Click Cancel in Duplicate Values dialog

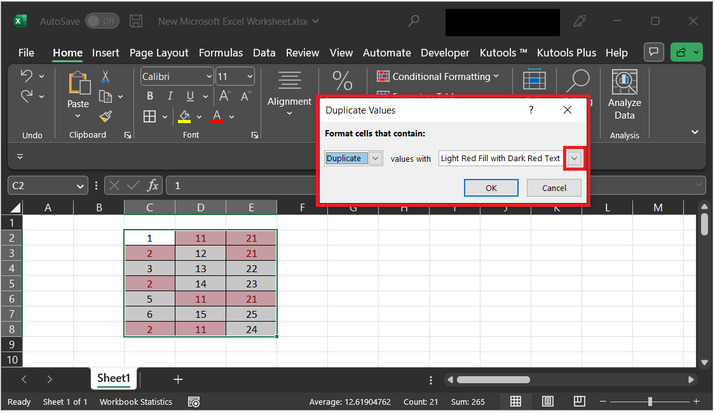tap(554, 188)
